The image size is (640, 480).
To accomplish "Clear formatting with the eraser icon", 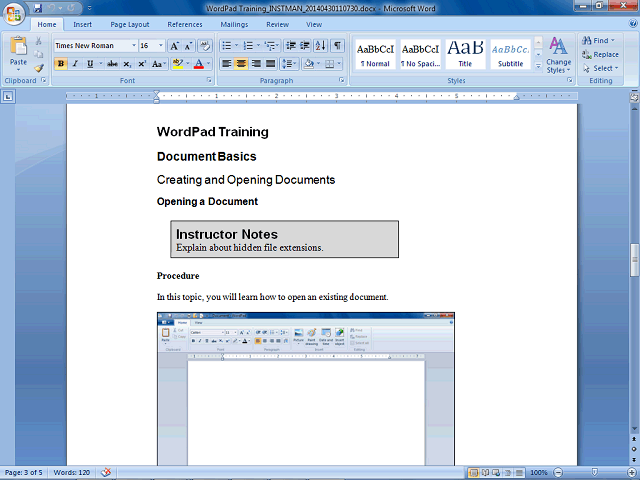I will click(205, 46).
